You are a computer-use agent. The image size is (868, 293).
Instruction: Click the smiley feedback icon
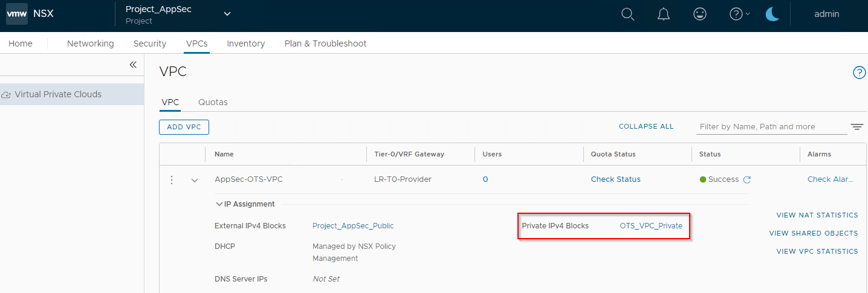(700, 14)
